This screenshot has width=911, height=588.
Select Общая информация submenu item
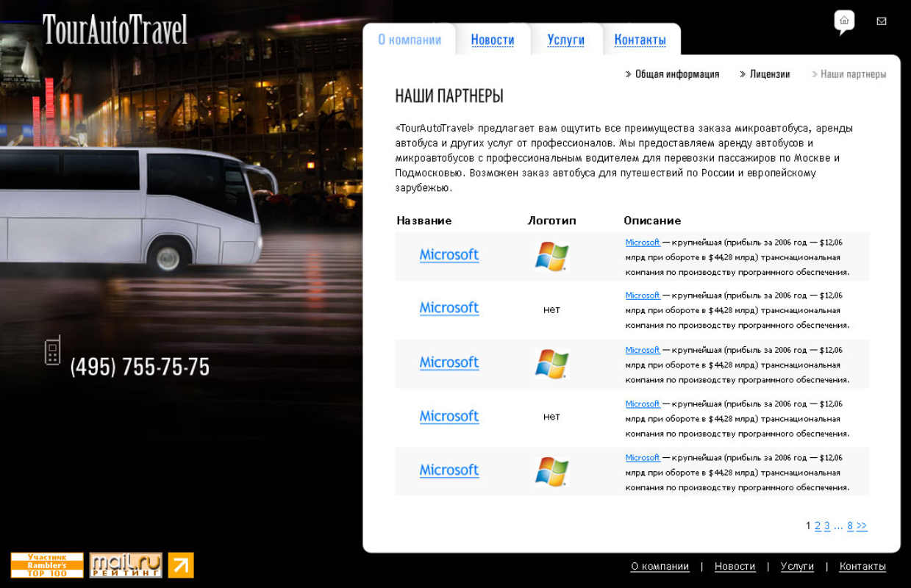click(x=676, y=74)
